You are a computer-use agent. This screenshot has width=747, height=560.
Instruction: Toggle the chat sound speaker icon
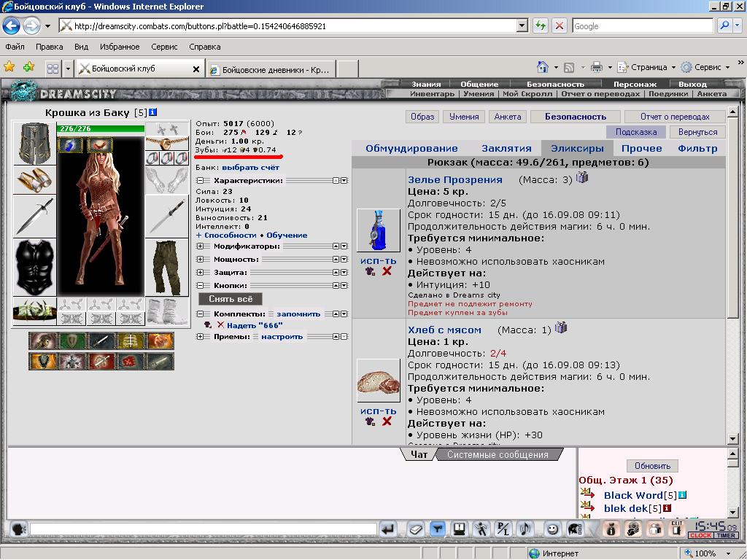click(x=526, y=529)
